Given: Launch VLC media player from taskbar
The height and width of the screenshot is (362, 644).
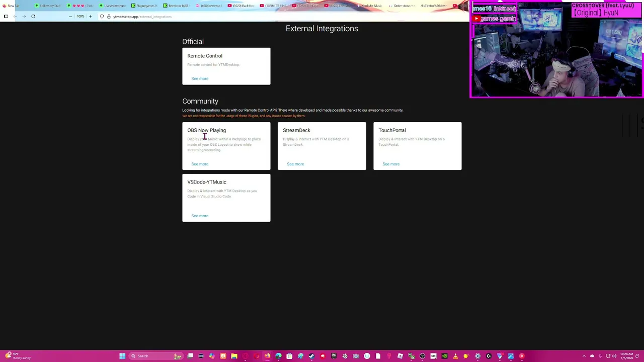Looking at the screenshot, I should pos(455,356).
